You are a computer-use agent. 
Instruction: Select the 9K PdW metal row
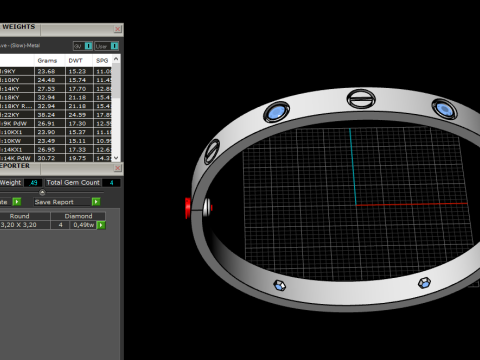click(56, 123)
